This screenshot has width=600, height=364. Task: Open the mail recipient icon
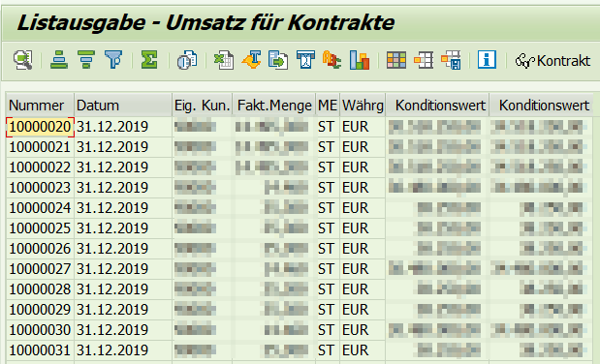click(305, 60)
